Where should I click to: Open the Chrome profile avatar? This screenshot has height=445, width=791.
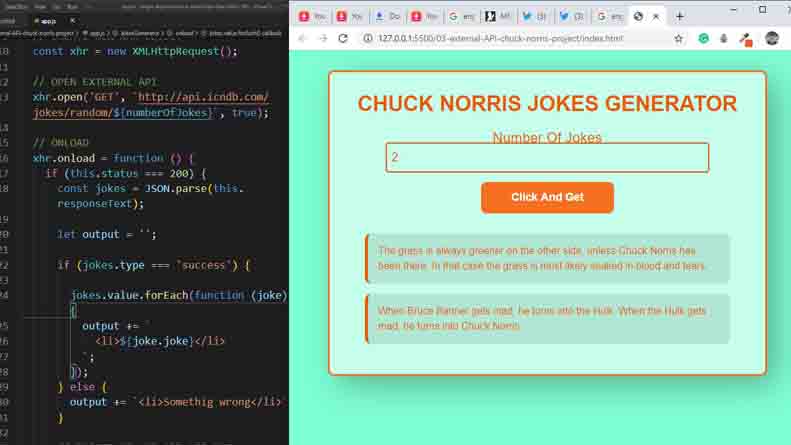pyautogui.click(x=772, y=38)
